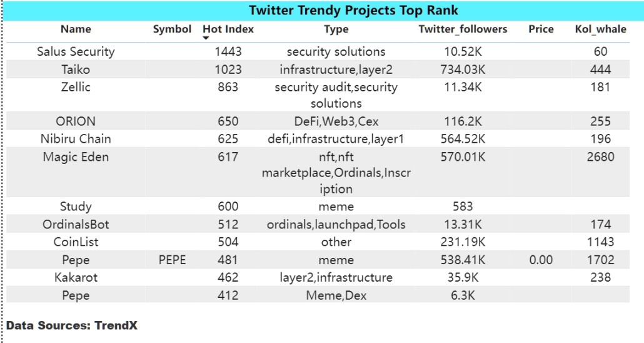Click the Type column header

pyautogui.click(x=336, y=29)
